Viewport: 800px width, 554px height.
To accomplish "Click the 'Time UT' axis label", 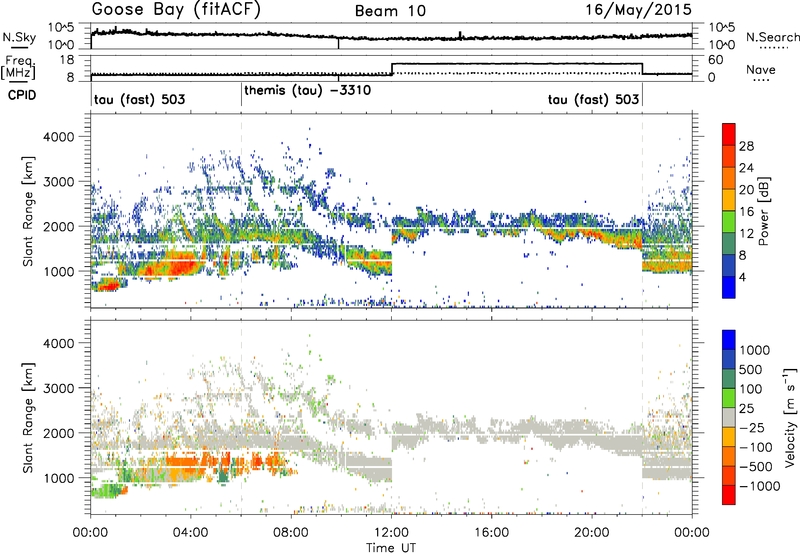I will (391, 547).
